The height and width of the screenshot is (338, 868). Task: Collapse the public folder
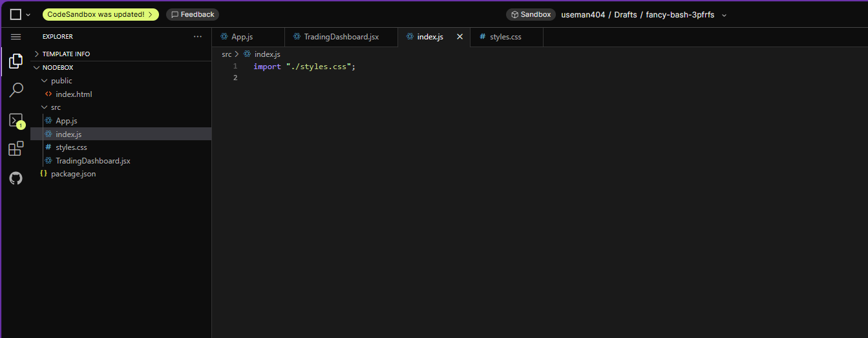pos(121,81)
